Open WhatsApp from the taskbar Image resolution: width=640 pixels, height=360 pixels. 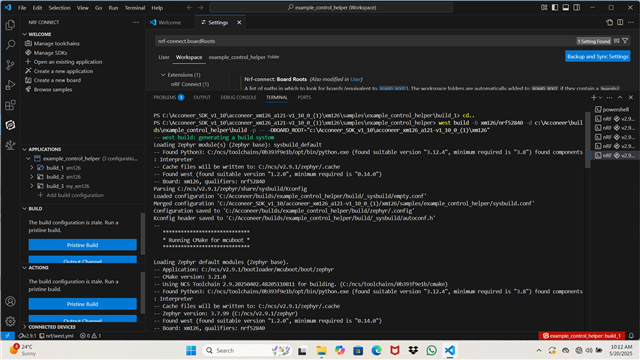point(431,350)
